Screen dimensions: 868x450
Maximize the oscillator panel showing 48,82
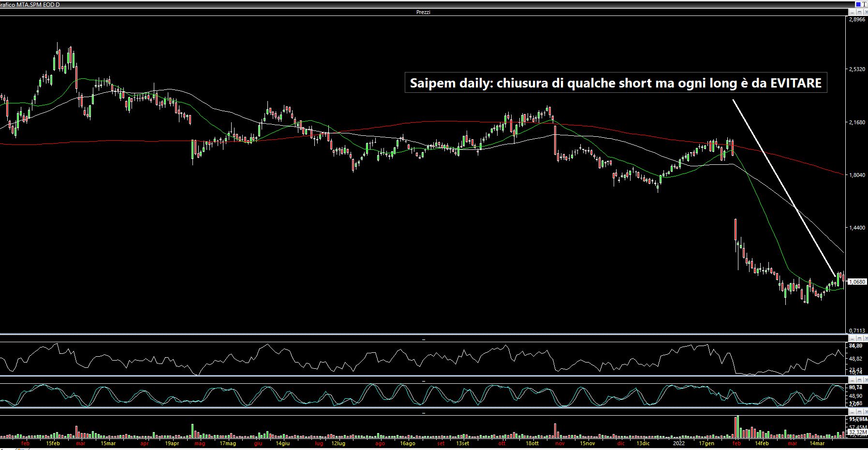[859, 338]
